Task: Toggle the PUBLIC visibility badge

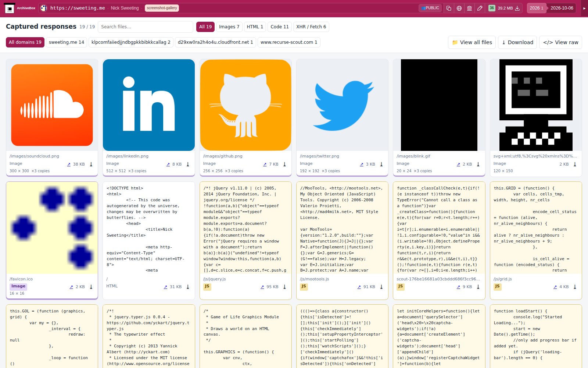Action: (430, 8)
